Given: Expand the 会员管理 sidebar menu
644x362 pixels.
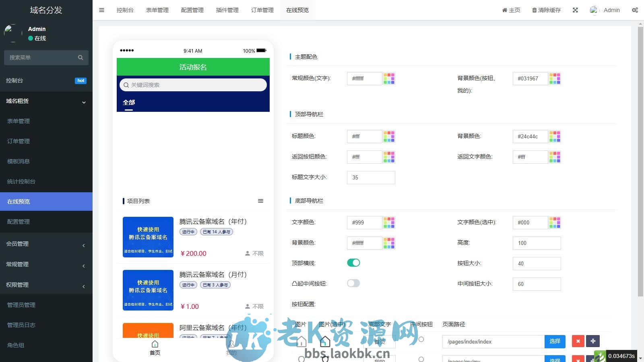Looking at the screenshot, I should [46, 244].
